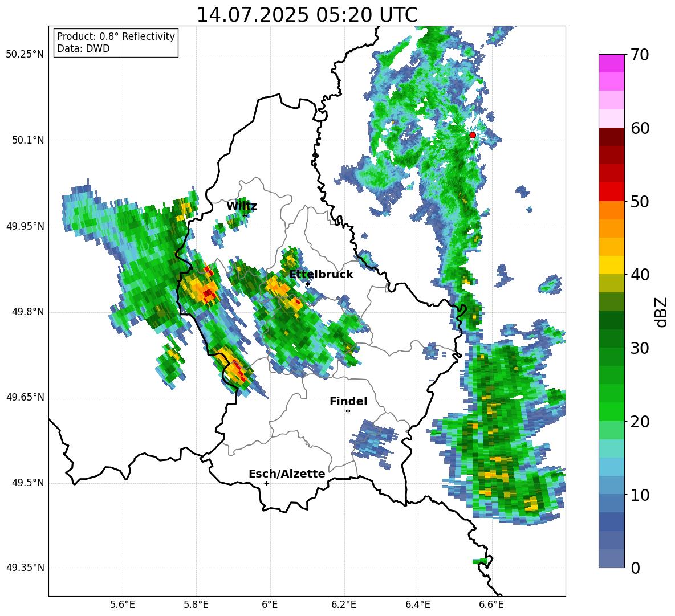Click the 6°E longitude label

coord(270,605)
